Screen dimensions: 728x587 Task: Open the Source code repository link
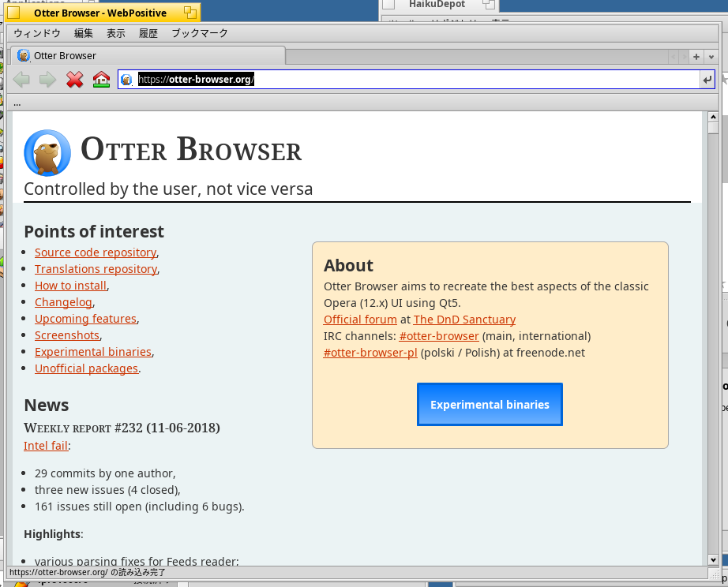(96, 252)
